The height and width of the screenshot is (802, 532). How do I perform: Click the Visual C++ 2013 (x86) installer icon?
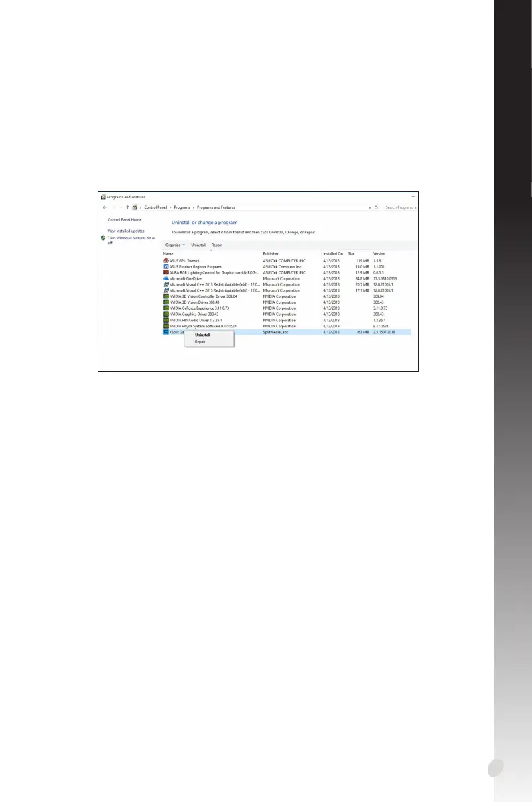pyautogui.click(x=166, y=290)
